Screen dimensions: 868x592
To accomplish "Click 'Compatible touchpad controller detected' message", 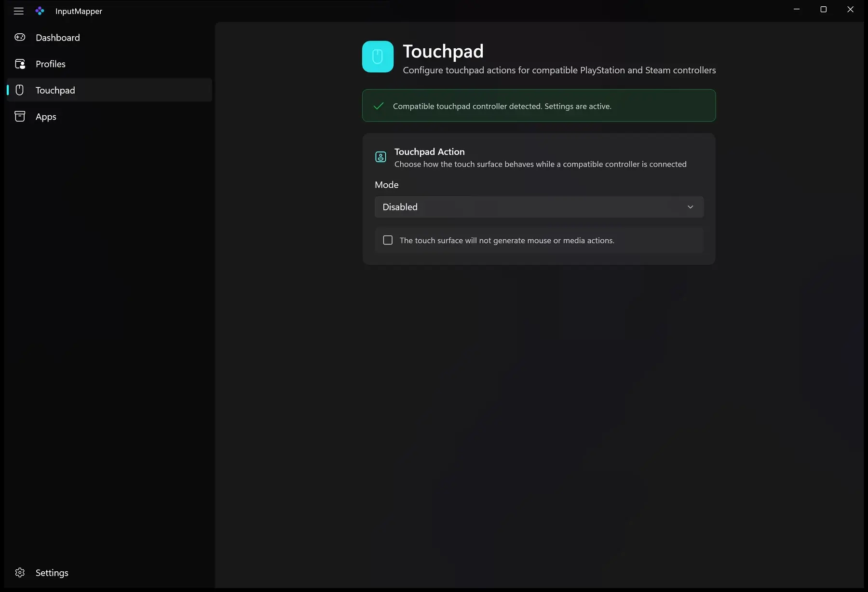I will point(502,106).
